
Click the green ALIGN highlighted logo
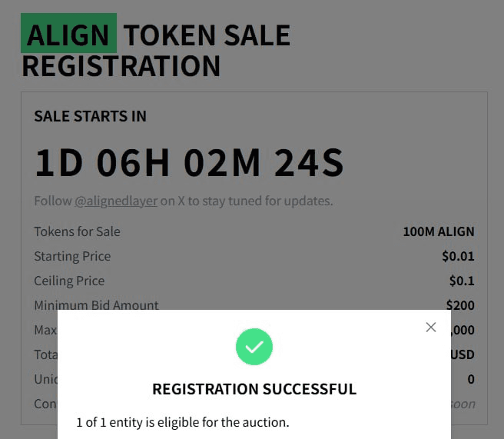[68, 35]
